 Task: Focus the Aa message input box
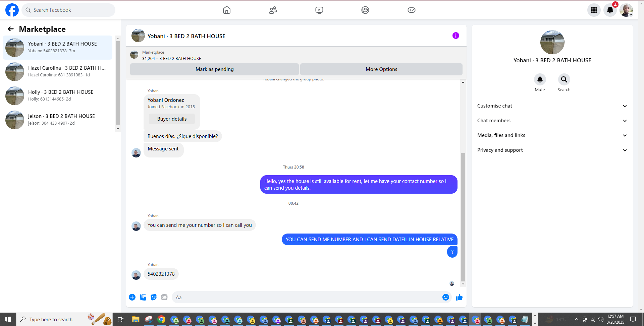[x=307, y=297]
